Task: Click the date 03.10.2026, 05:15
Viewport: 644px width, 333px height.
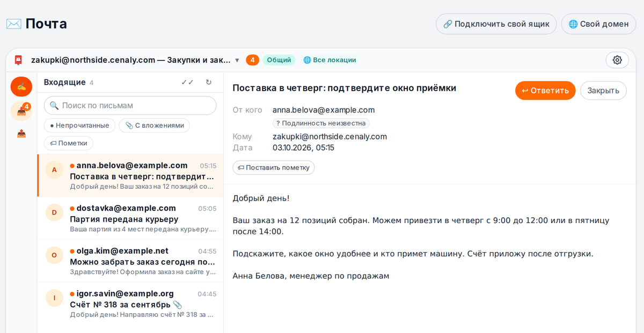Action: pyautogui.click(x=303, y=147)
